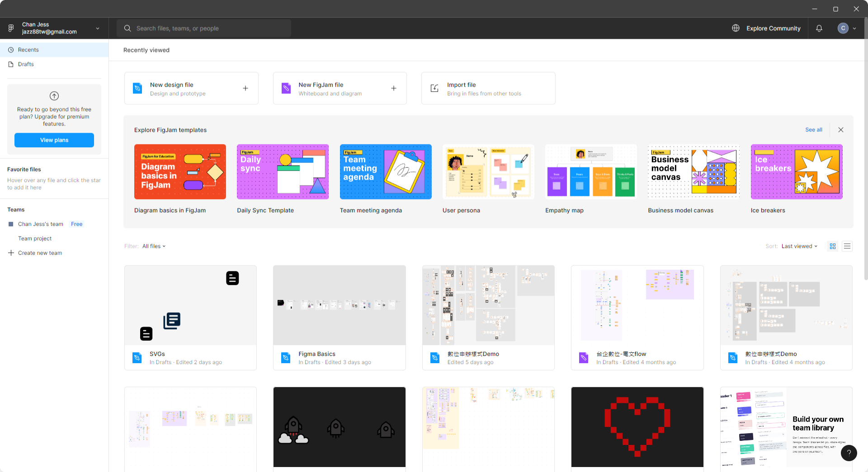Close the Explore FigJam templates banner
868x472 pixels.
841,130
